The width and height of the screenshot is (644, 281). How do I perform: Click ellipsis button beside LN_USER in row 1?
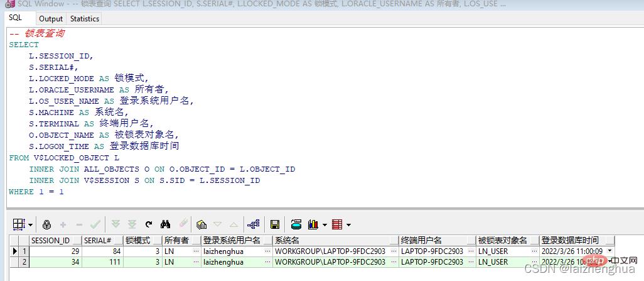click(533, 251)
